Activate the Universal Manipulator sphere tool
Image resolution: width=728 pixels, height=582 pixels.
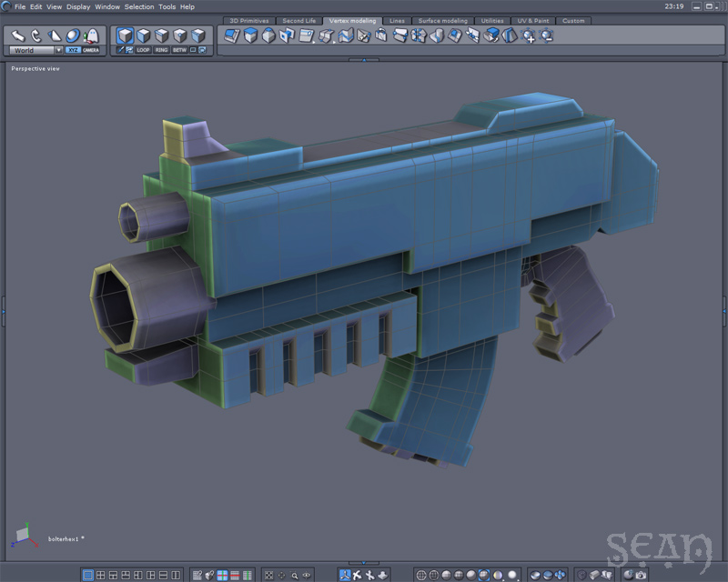click(x=73, y=35)
